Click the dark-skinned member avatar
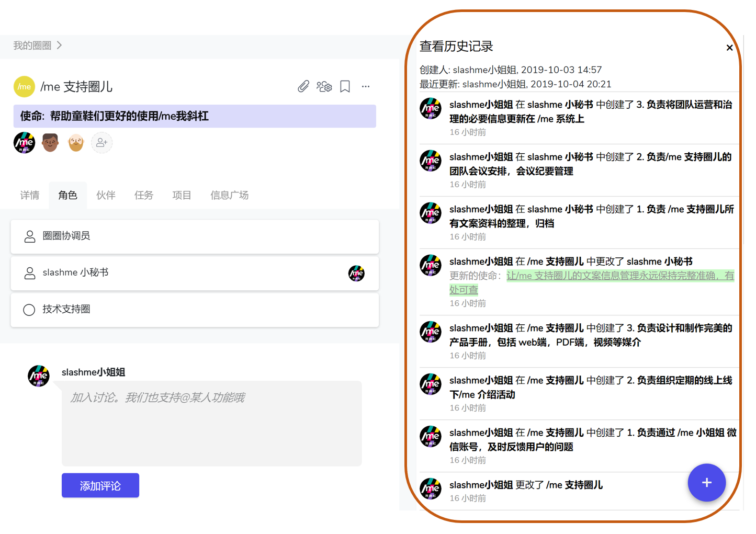The height and width of the screenshot is (534, 756). (50, 142)
